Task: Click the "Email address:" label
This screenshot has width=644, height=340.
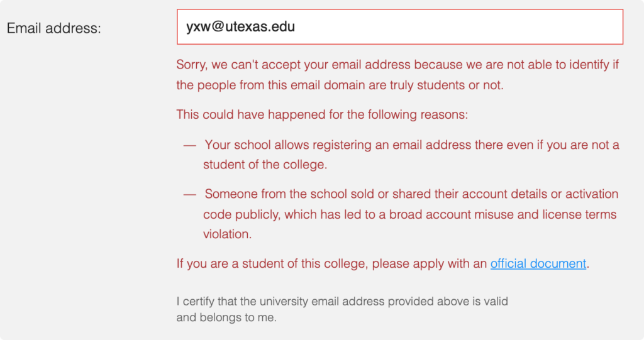Action: [x=53, y=28]
